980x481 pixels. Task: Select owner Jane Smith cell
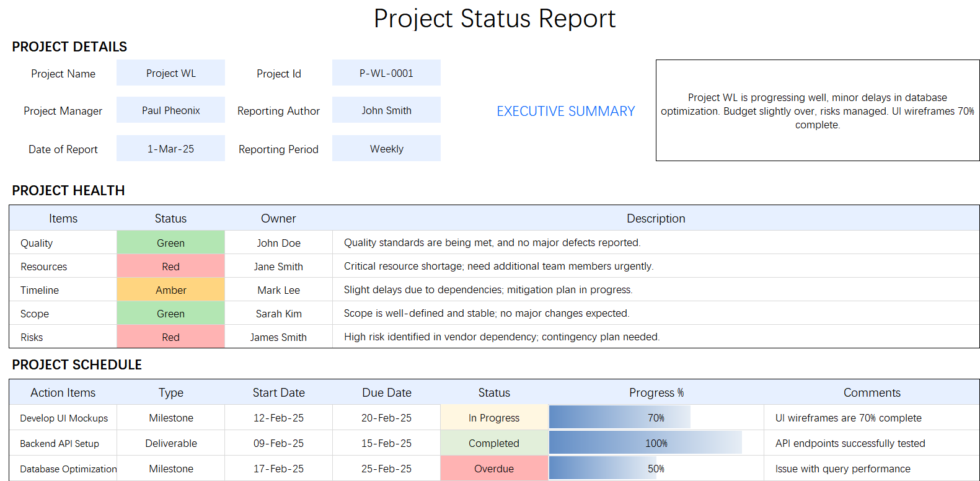(x=278, y=266)
